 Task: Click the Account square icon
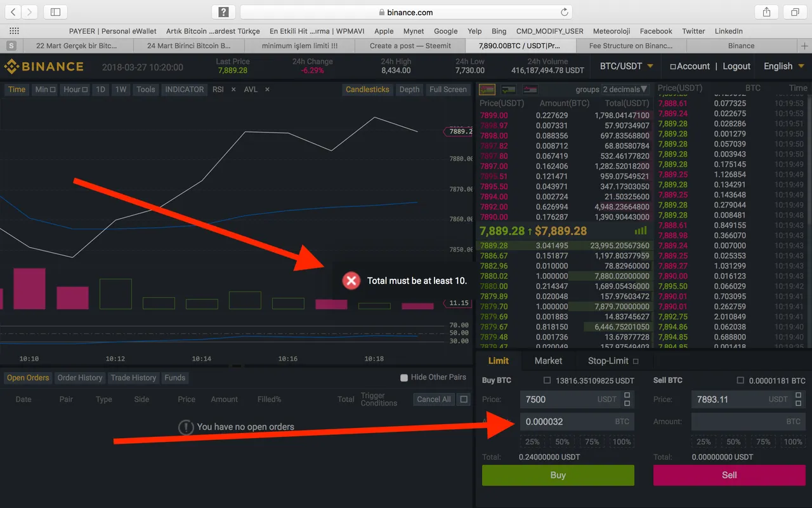coord(673,67)
